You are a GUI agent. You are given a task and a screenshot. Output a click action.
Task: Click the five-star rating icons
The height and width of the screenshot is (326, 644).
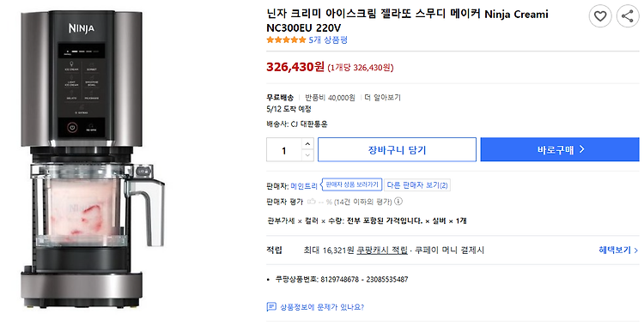(x=286, y=39)
